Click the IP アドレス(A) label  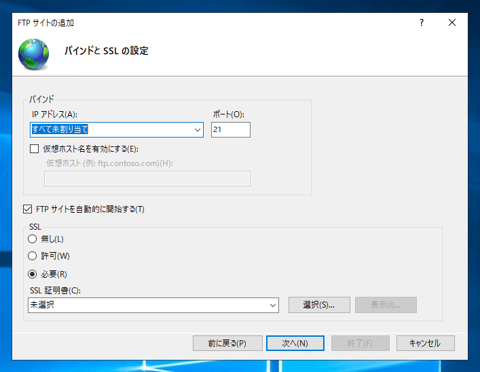tap(55, 114)
